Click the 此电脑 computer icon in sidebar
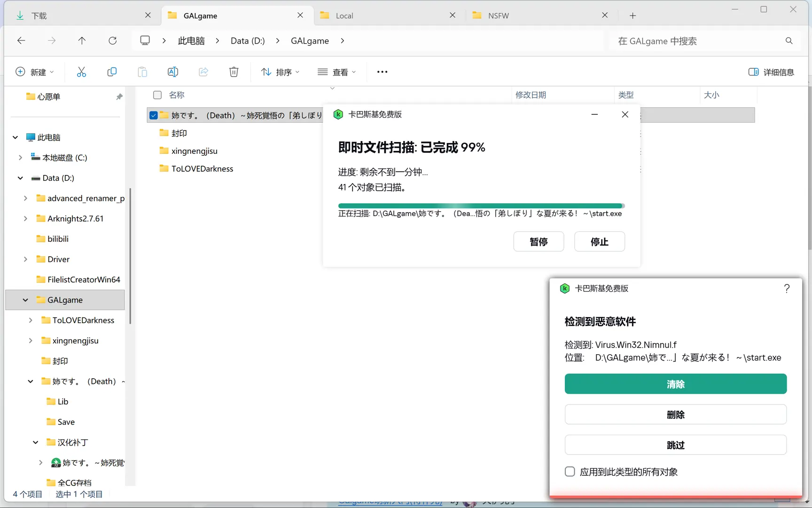This screenshot has height=508, width=812. (x=31, y=137)
